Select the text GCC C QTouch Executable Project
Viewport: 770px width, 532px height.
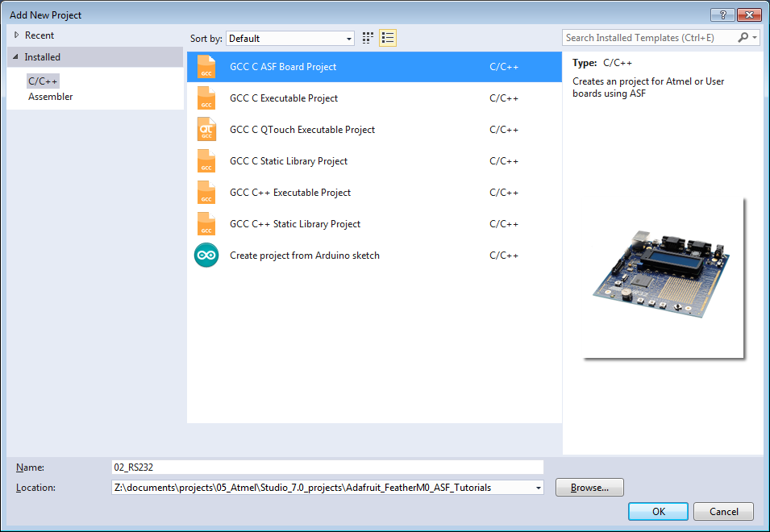(x=302, y=130)
